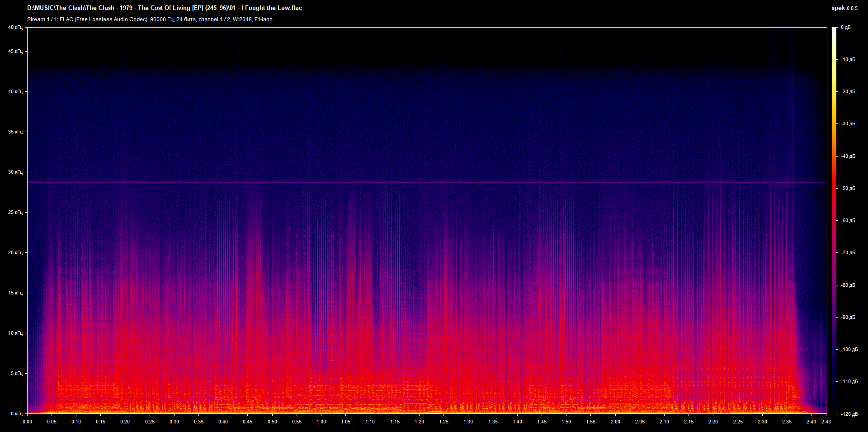Select the 5 kHz frequency axis label
Viewport: 868px width, 432px height.
(16, 373)
